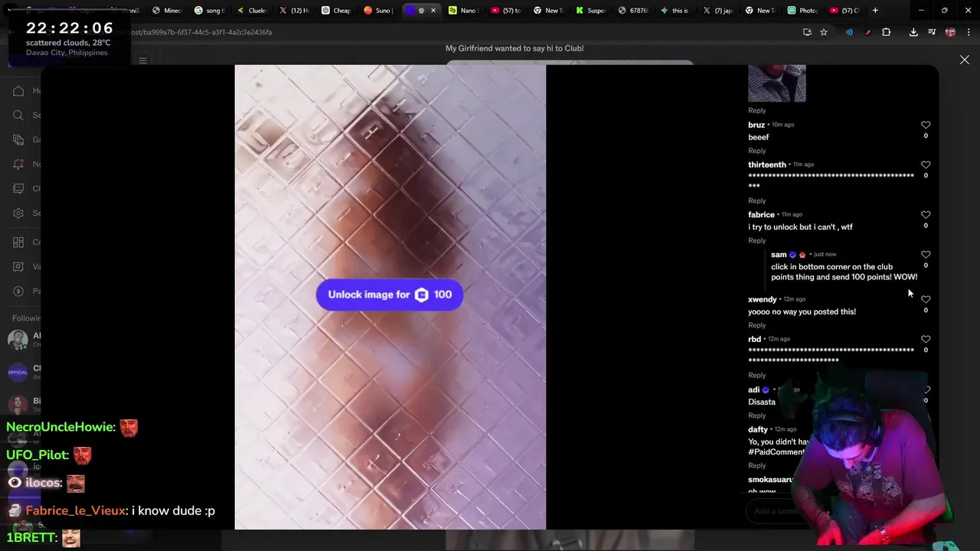The height and width of the screenshot is (551, 980).
Task: Open the Chrome three-dot menu
Action: pos(969,32)
